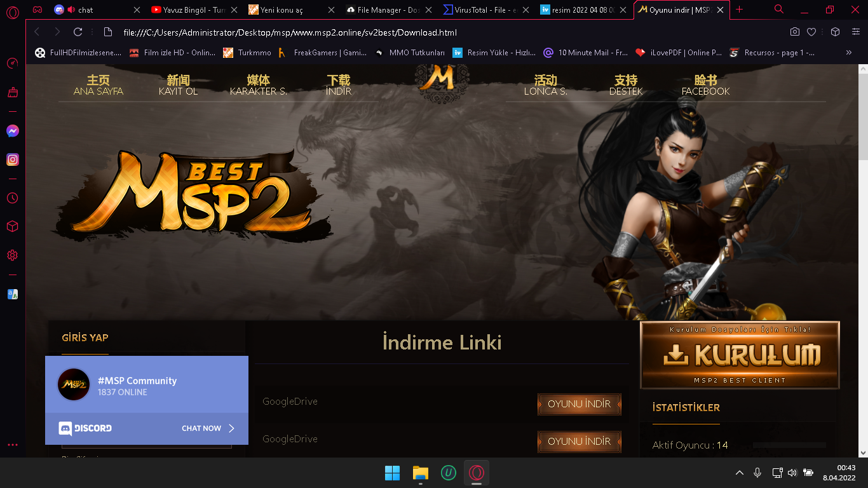
Task: Open History clock icon in sidebar
Action: tap(12, 198)
